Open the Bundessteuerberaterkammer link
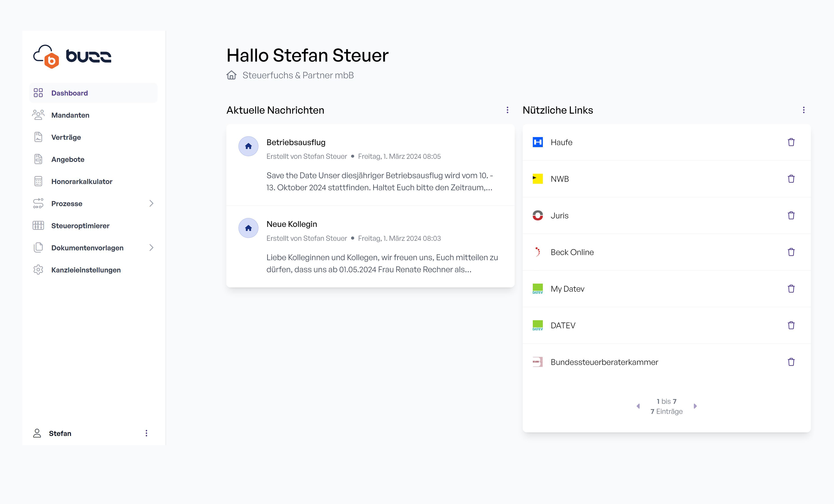This screenshot has height=504, width=834. [x=604, y=362]
